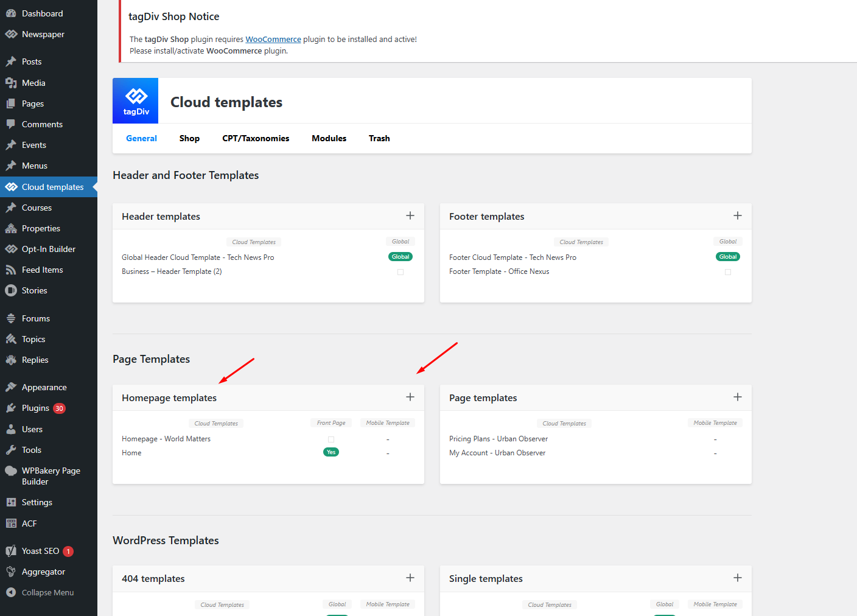The image size is (857, 616).
Task: Click the ACF grid icon
Action: [x=11, y=523]
